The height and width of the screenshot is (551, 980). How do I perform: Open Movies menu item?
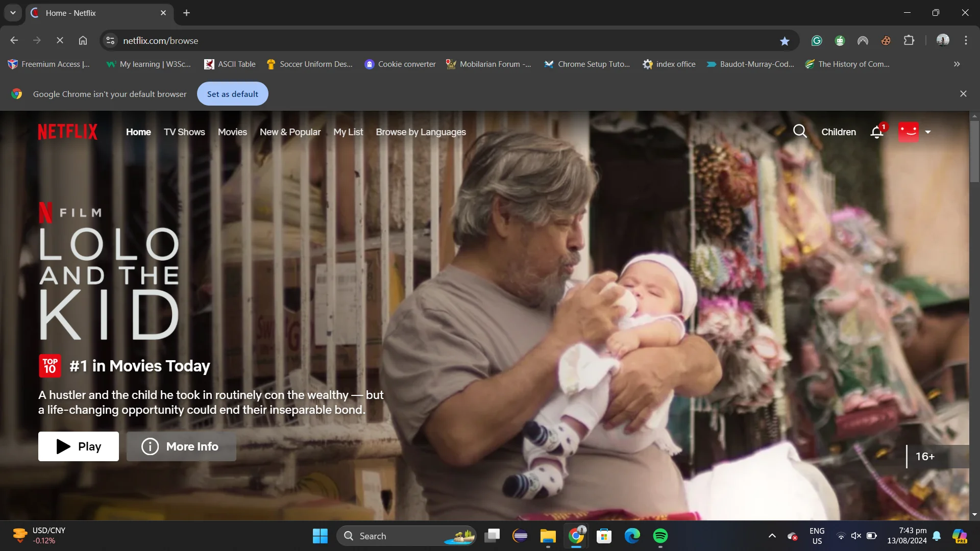point(232,132)
